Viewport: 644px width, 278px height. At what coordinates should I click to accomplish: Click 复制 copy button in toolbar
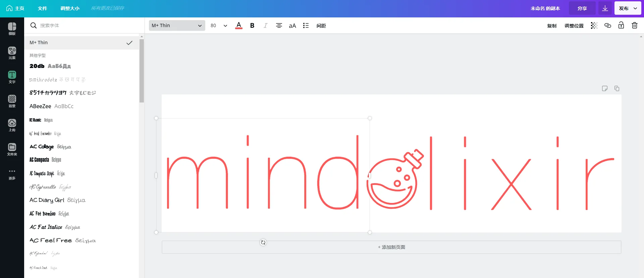[552, 26]
